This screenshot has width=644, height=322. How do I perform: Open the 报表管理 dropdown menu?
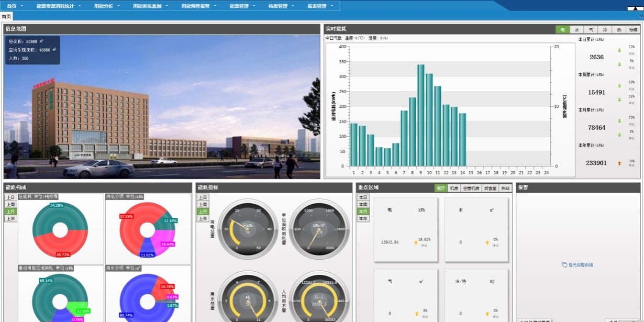(319, 6)
